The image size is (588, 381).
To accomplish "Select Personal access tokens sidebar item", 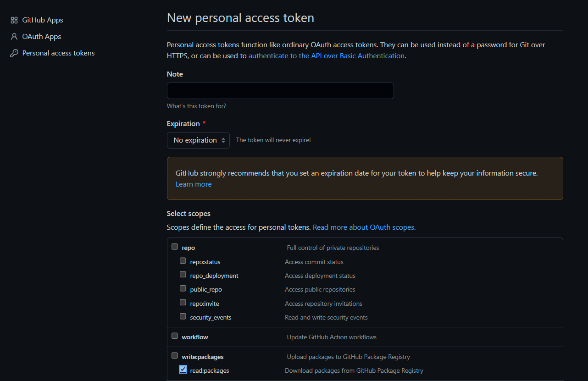I will pos(58,53).
